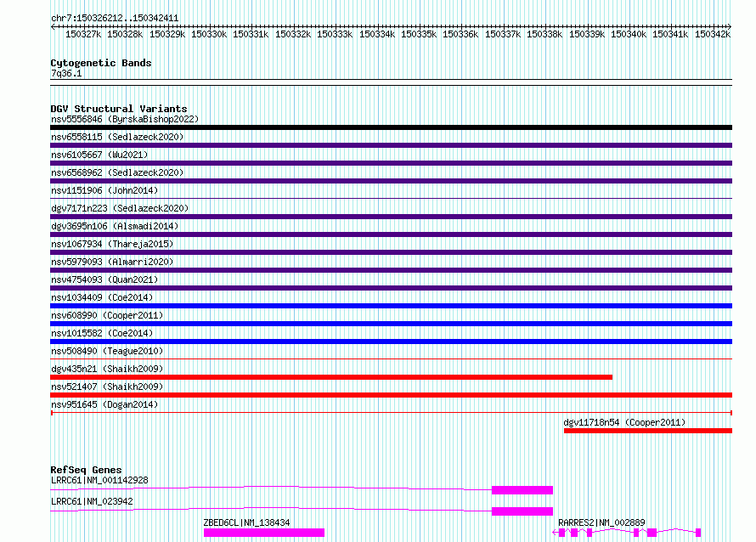
Task: Click the nsv5556846 ByrskaBishop2022 black variant bar
Action: [x=391, y=127]
